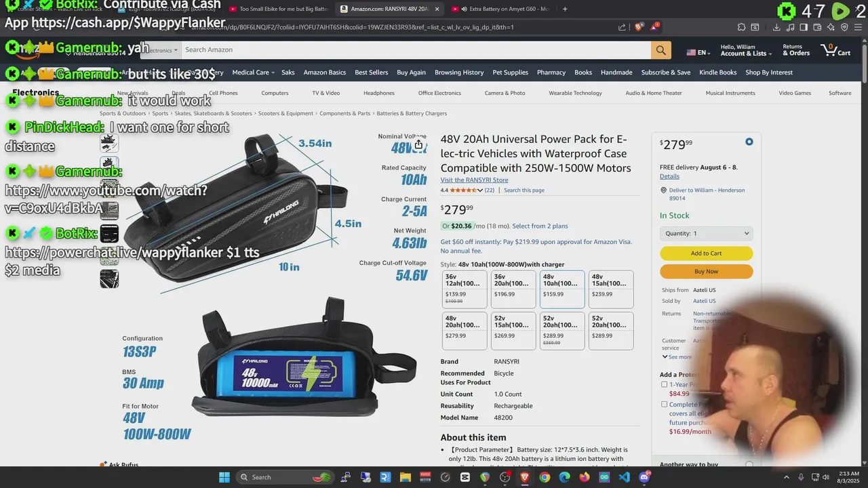The image size is (868, 488).
Task: Open new browser tab plus button
Action: (565, 9)
